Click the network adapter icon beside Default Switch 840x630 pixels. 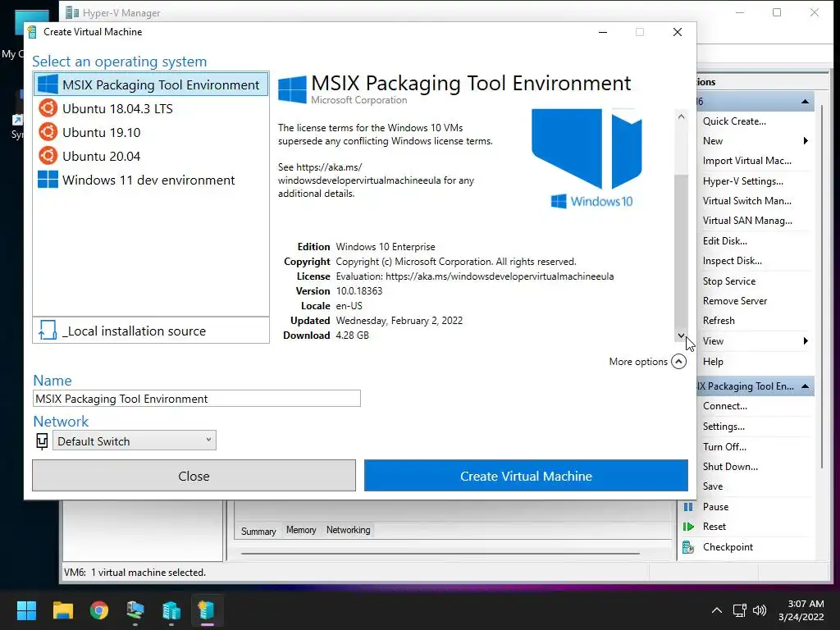(x=42, y=441)
